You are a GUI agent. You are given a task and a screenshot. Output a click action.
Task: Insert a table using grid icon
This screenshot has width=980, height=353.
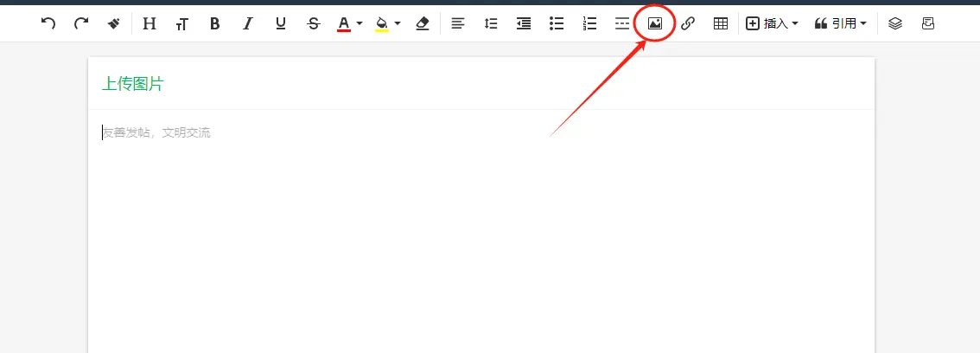[x=720, y=23]
